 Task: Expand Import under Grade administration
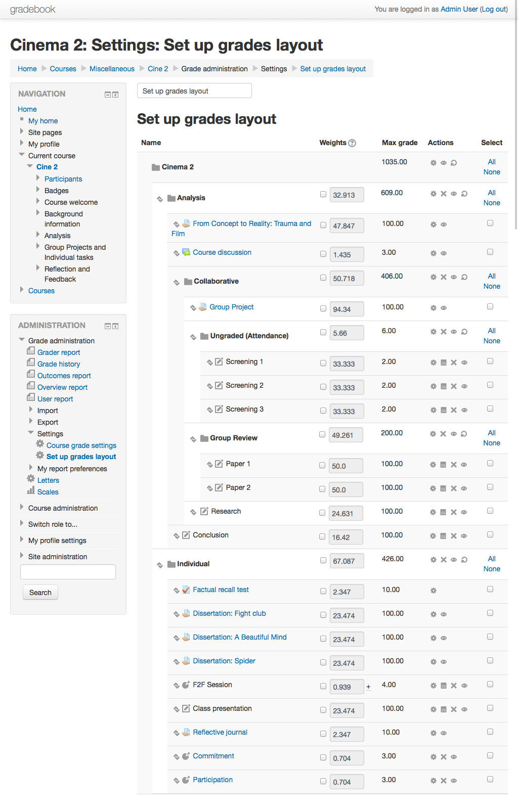[31, 410]
